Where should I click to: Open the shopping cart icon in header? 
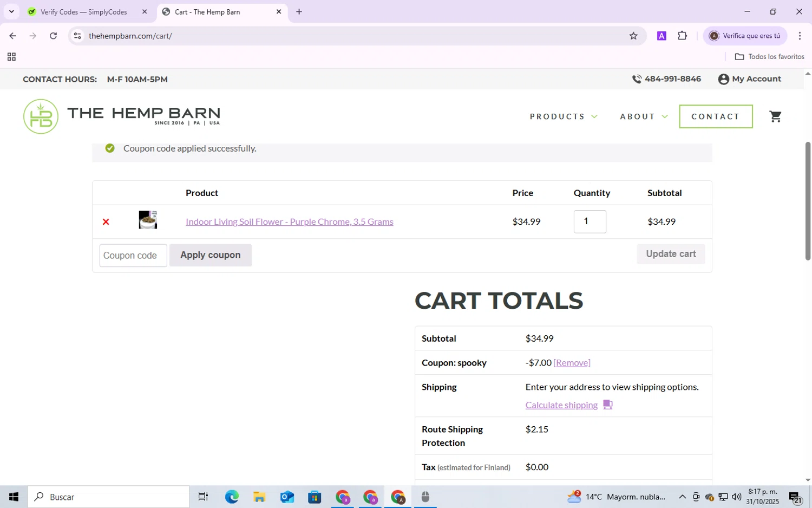[x=775, y=116]
